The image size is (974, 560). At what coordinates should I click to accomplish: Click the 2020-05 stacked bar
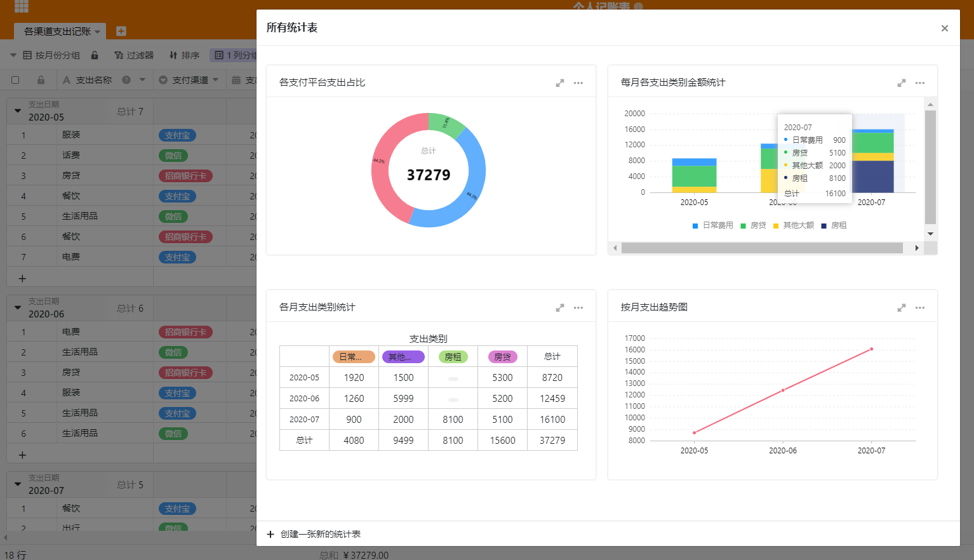(694, 175)
